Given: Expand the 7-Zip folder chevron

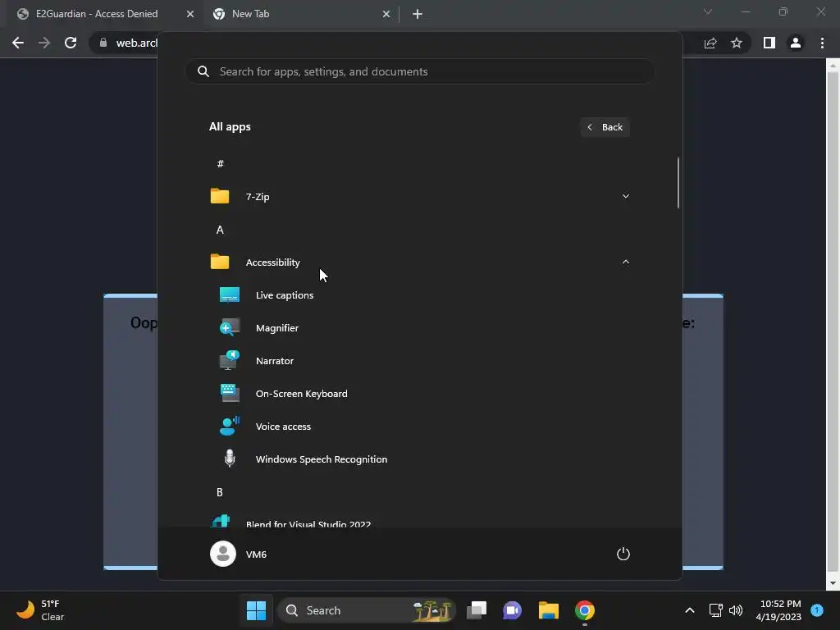Looking at the screenshot, I should tap(625, 196).
